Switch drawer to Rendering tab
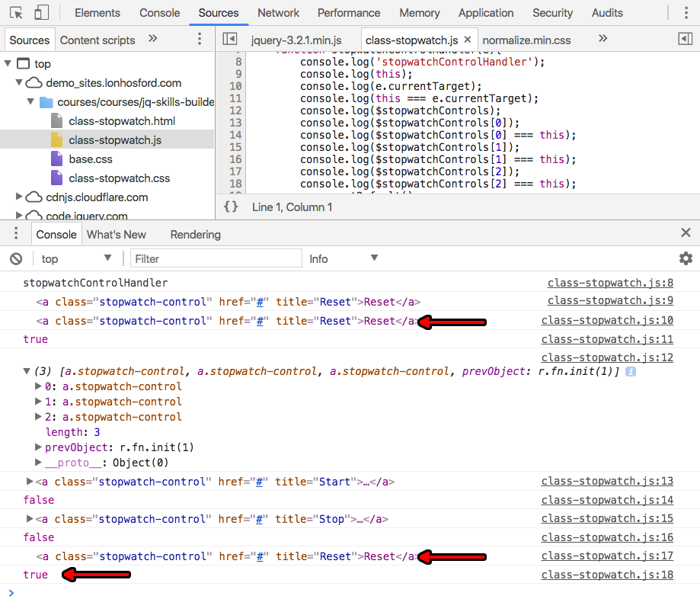This screenshot has height=599, width=700. tap(196, 235)
